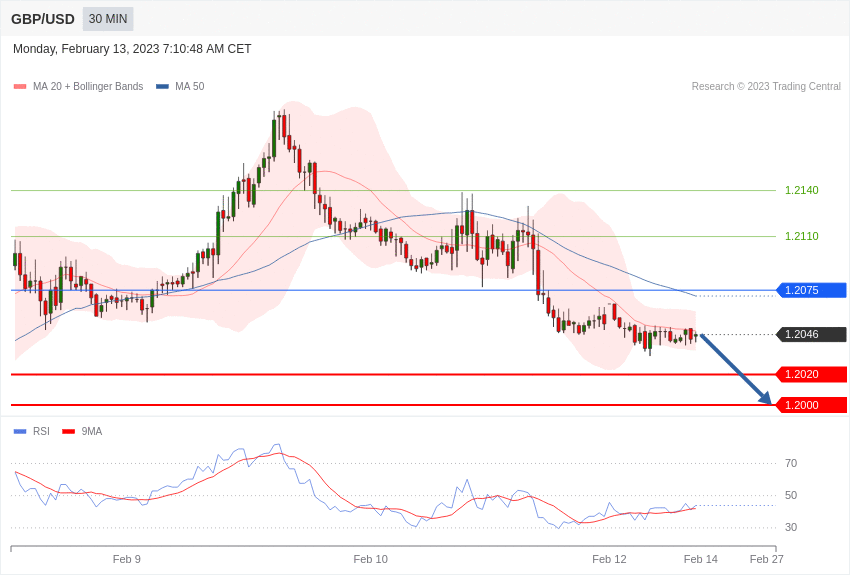Click the MA 50 blue legend swatch
Viewport: 850px width, 576px height.
tap(163, 87)
